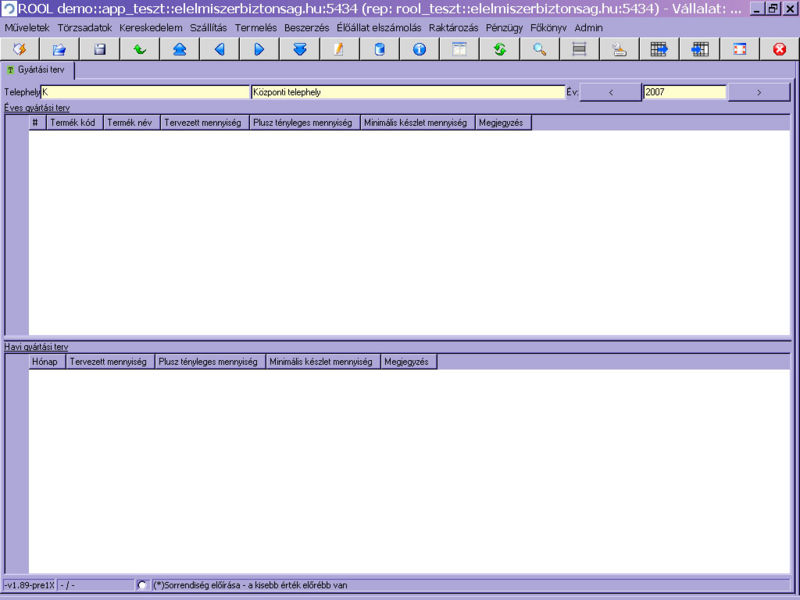Advance to next year with '>' button
The width and height of the screenshot is (800, 600).
(x=759, y=92)
